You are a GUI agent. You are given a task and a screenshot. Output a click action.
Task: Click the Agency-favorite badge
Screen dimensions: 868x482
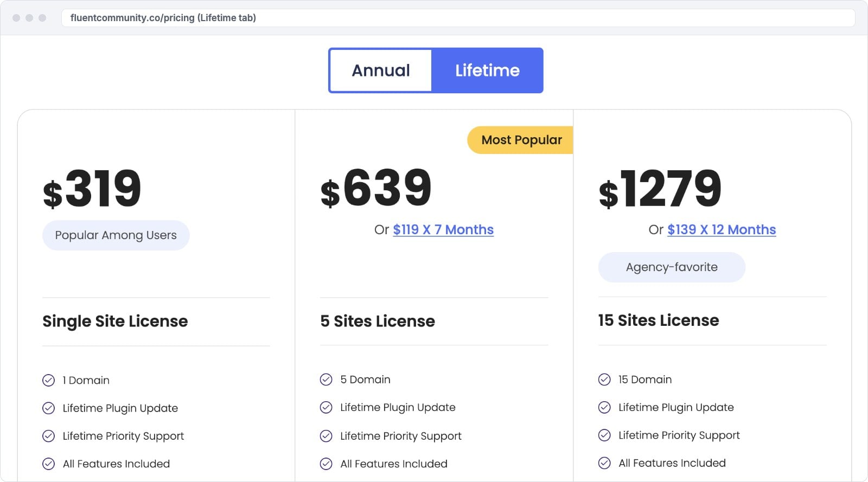(x=672, y=267)
